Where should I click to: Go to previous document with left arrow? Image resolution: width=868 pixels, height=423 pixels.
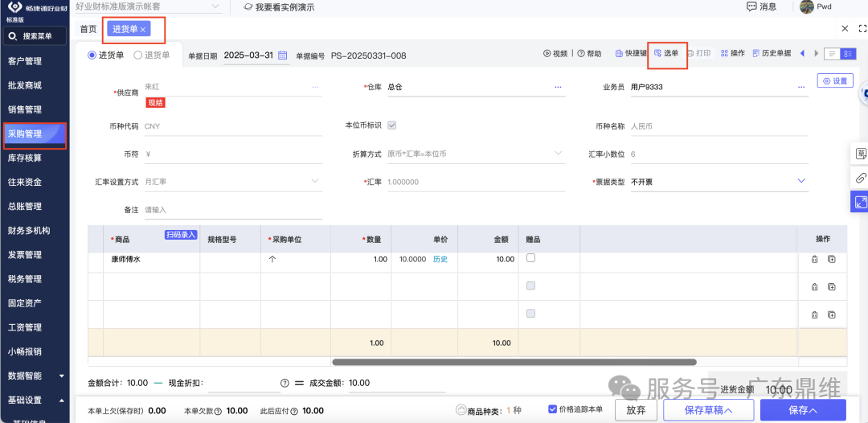[x=802, y=54]
